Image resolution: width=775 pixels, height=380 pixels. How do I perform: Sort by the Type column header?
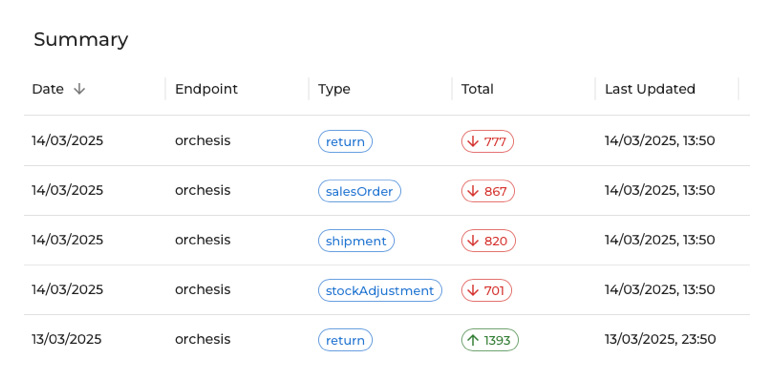click(334, 89)
